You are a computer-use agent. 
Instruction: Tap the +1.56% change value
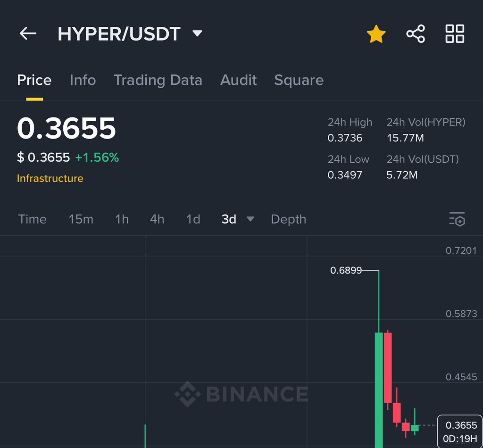97,158
